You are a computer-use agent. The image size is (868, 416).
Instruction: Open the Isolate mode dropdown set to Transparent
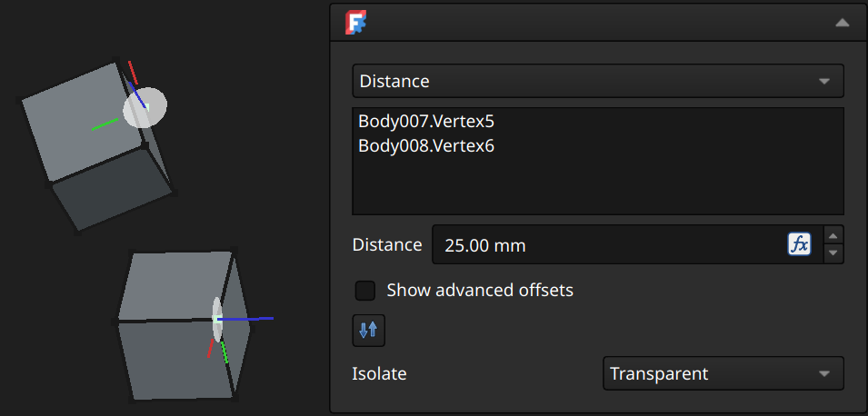point(723,373)
